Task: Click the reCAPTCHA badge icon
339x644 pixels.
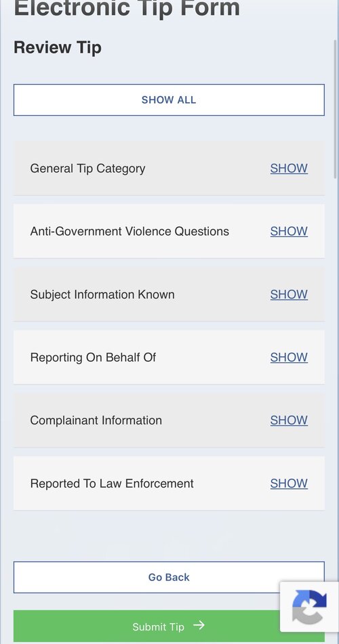Action: (x=309, y=607)
